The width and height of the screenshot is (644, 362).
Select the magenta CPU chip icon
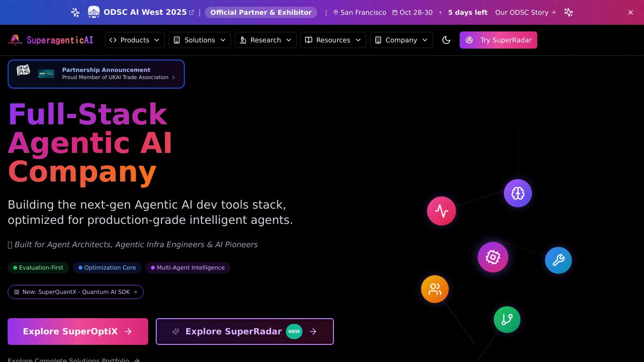tap(493, 257)
